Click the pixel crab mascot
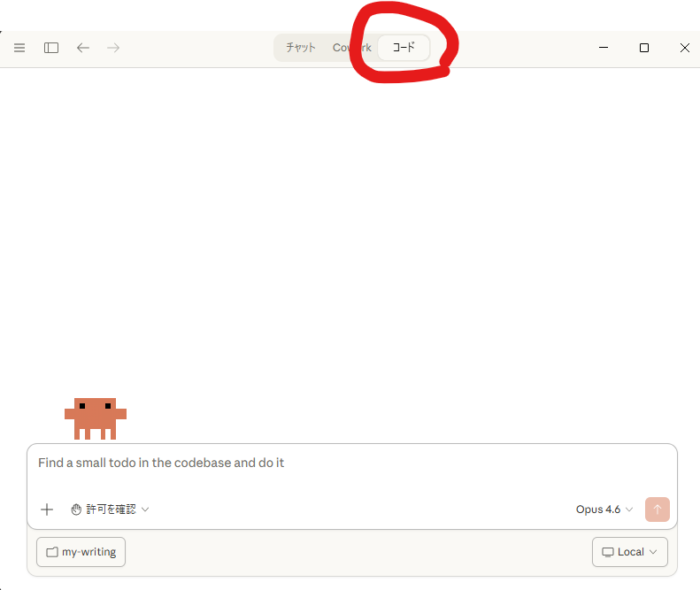Viewport: 700px width, 590px height. click(x=96, y=418)
